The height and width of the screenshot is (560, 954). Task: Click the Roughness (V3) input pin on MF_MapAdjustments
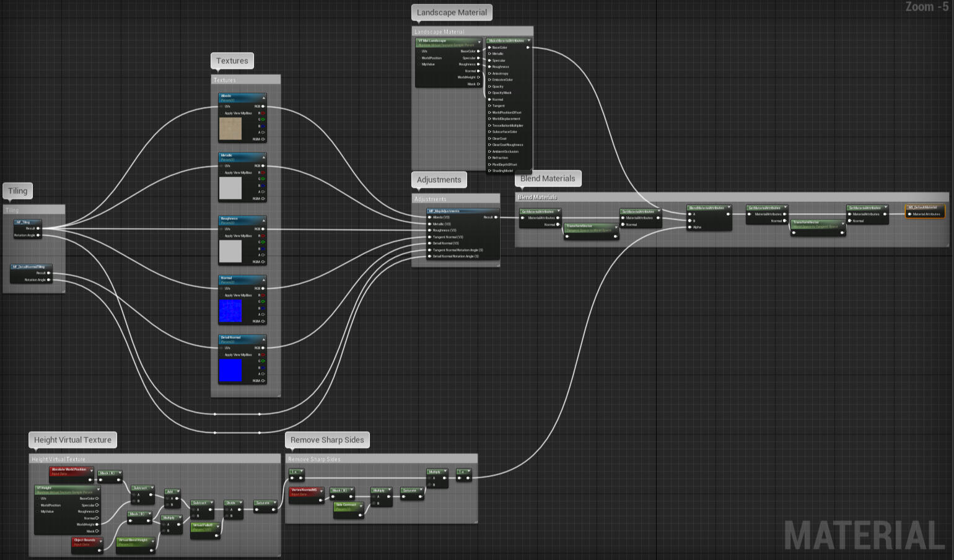pos(429,230)
